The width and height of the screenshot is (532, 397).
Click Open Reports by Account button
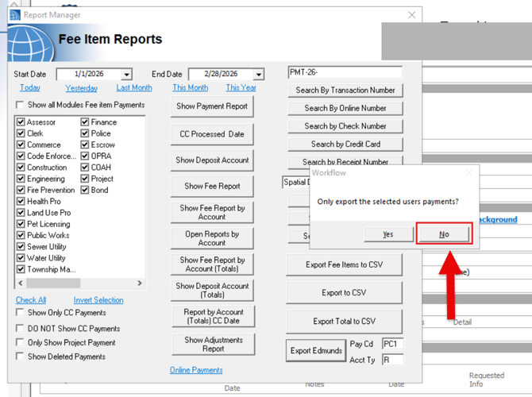coord(212,238)
